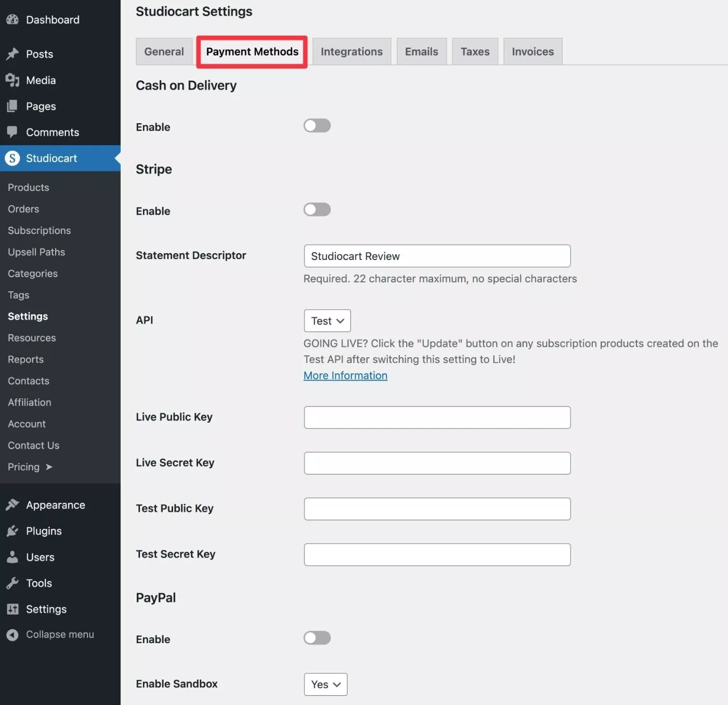
Task: Focus the Test Secret Key field
Action: (x=437, y=555)
